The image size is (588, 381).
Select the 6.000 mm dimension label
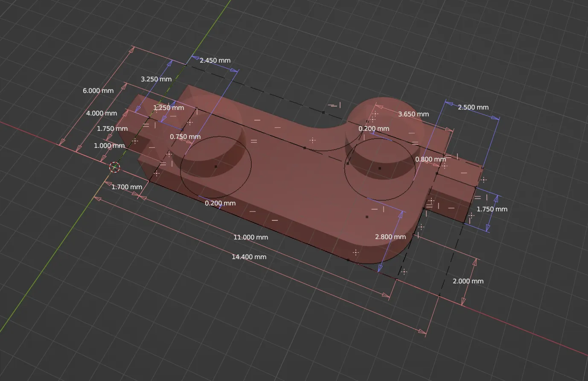pos(98,91)
